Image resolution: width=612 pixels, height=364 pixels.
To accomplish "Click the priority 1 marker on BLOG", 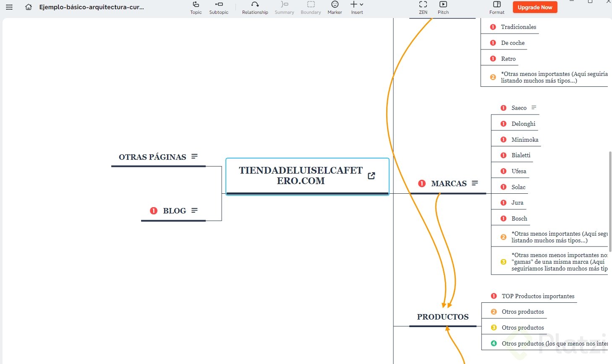I will [x=154, y=211].
